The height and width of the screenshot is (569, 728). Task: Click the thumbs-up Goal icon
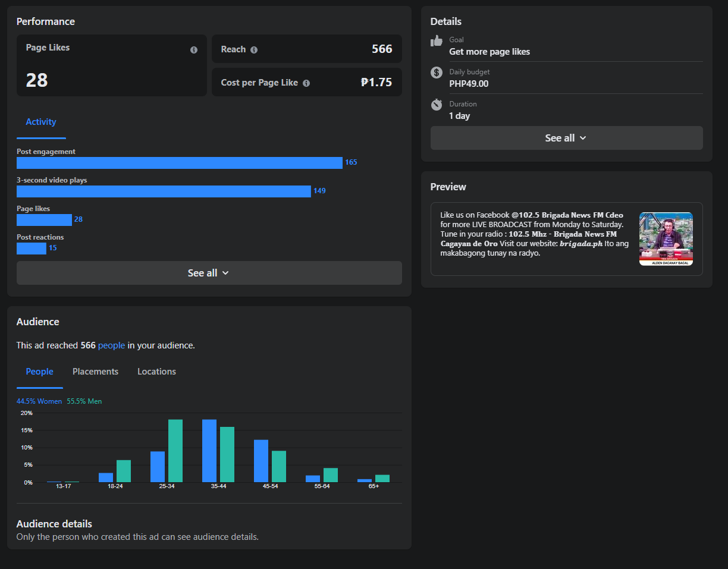pyautogui.click(x=437, y=40)
